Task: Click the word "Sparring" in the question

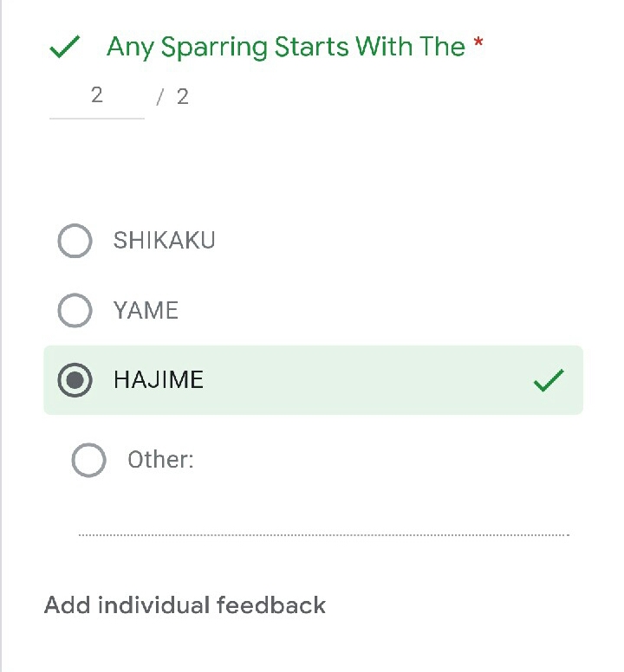Action: click(x=213, y=47)
